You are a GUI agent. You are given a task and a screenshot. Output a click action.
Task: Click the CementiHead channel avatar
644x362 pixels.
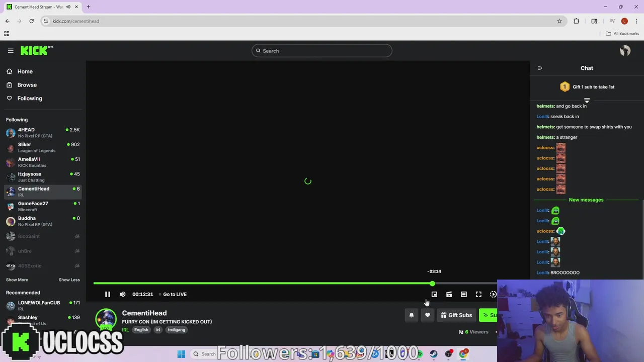coord(106,319)
